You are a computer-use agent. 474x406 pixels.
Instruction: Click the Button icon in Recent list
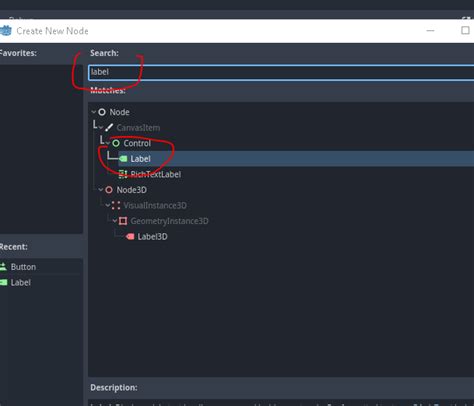click(3, 267)
